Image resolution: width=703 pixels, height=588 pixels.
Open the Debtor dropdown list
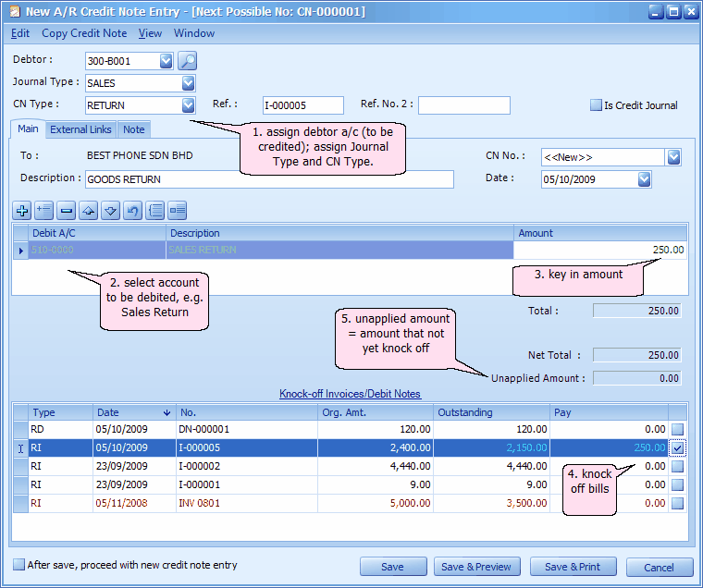pyautogui.click(x=166, y=61)
